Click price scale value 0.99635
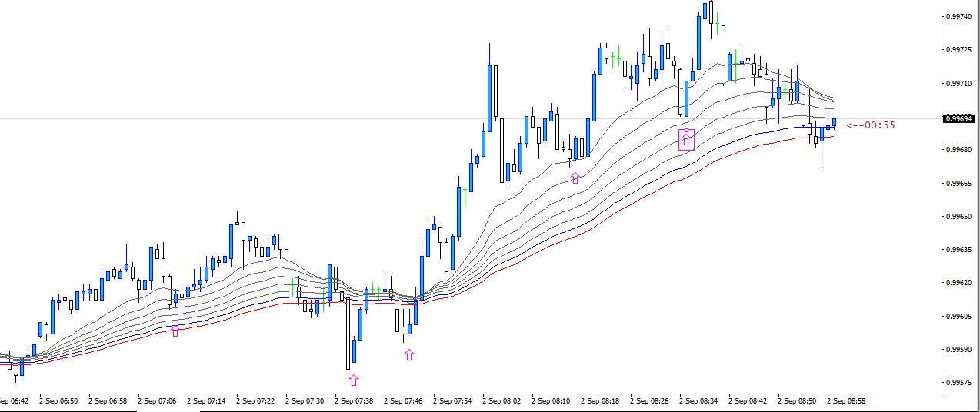Viewport: 980px width, 412px height. [958, 250]
